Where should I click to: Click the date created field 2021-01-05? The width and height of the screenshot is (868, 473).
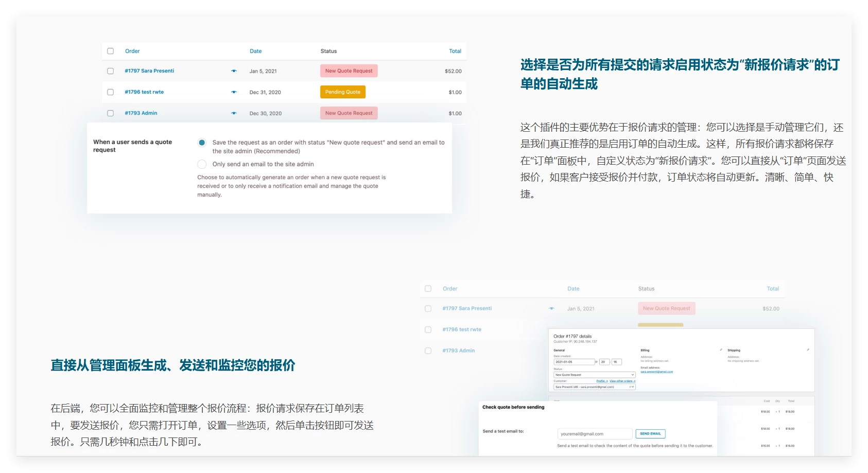click(x=574, y=362)
